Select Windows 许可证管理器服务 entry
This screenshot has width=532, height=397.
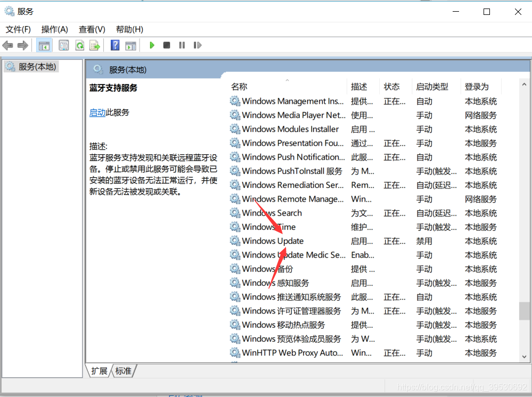[291, 311]
